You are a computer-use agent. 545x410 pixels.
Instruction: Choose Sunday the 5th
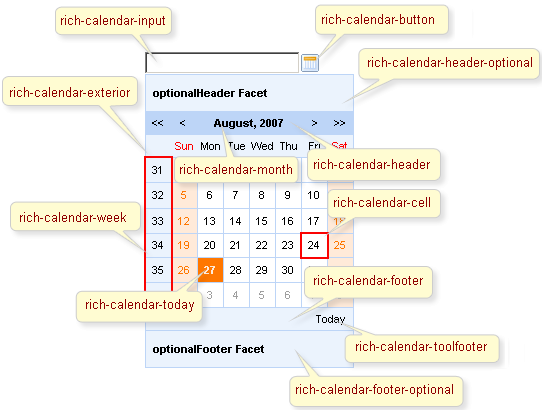184,195
